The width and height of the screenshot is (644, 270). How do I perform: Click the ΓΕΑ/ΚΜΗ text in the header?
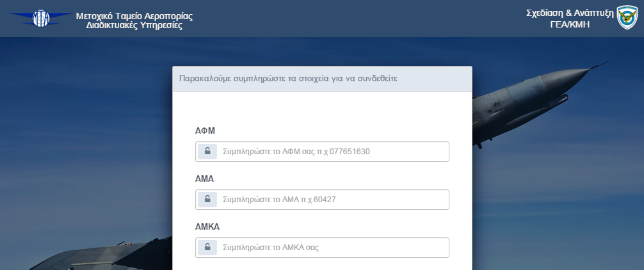[x=570, y=24]
